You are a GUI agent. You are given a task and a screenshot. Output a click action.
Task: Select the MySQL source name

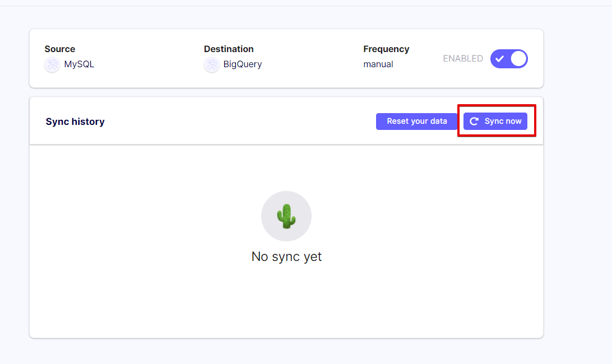click(x=79, y=64)
